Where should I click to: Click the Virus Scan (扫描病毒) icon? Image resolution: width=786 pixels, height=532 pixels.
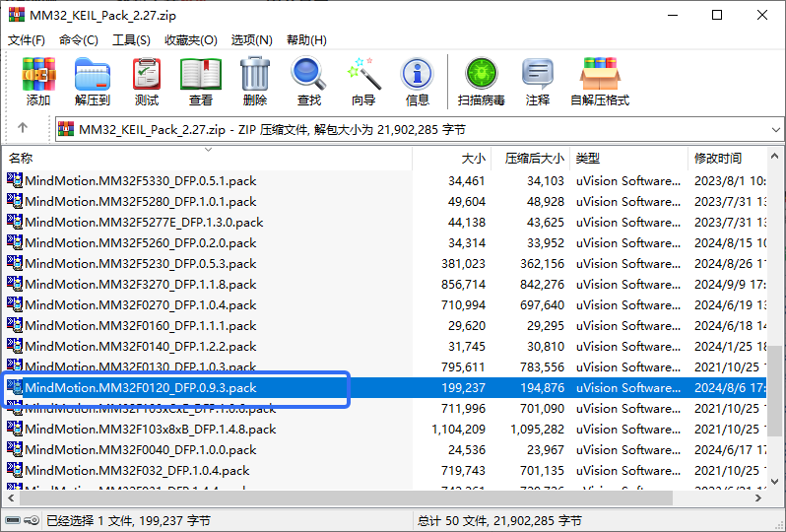pyautogui.click(x=482, y=81)
